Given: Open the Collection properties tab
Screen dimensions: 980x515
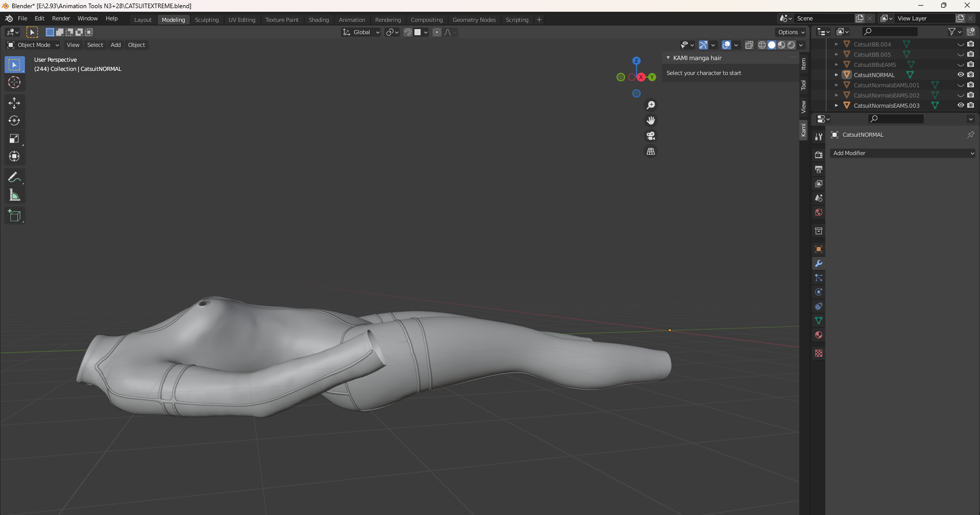Looking at the screenshot, I should coord(819,231).
